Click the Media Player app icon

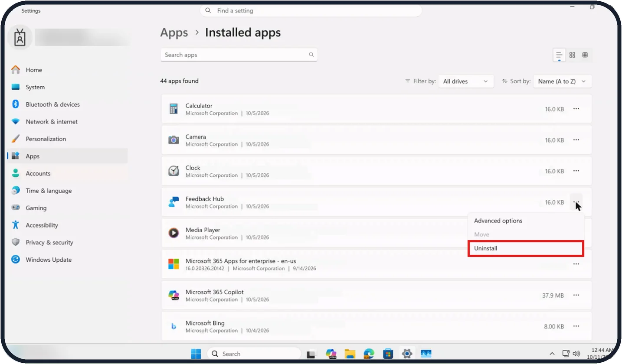[x=174, y=233]
